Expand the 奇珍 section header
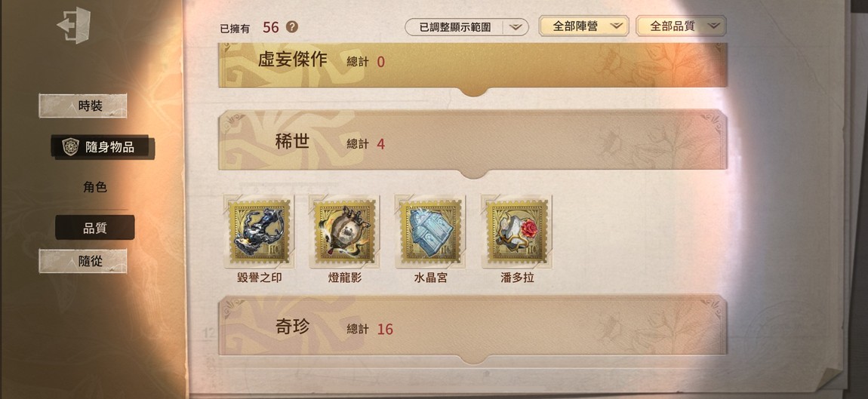This screenshot has height=399, width=868. (x=472, y=327)
